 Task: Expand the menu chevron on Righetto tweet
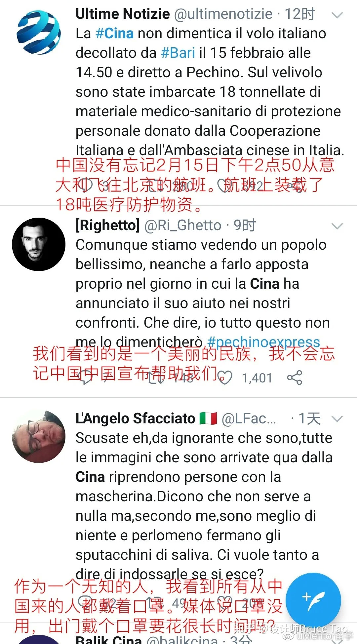click(337, 226)
